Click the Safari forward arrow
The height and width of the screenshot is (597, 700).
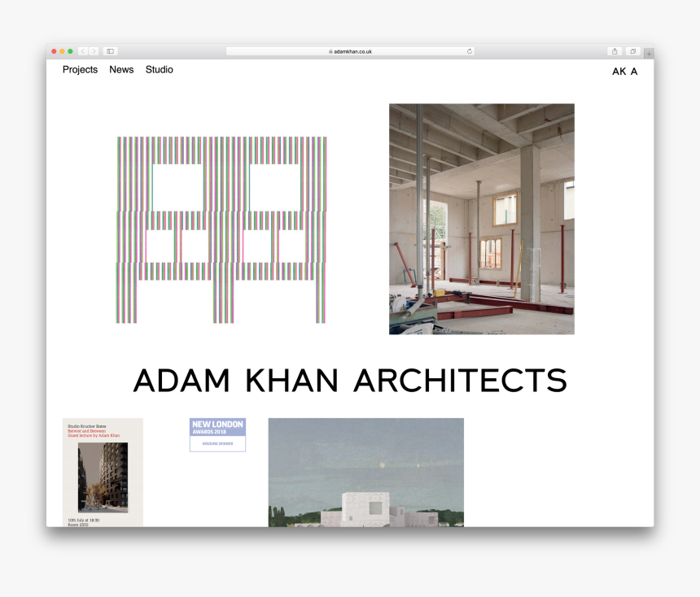(x=94, y=51)
